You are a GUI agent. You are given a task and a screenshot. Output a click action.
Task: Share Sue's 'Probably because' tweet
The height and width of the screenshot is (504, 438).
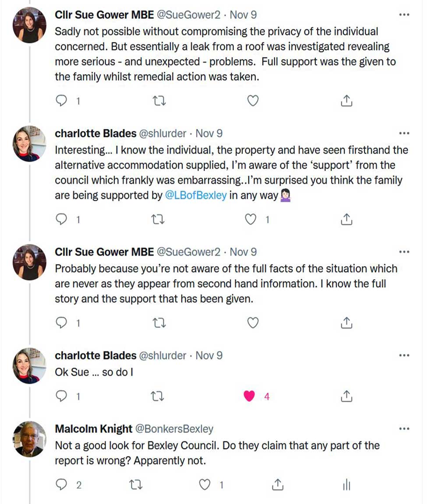pyautogui.click(x=346, y=323)
